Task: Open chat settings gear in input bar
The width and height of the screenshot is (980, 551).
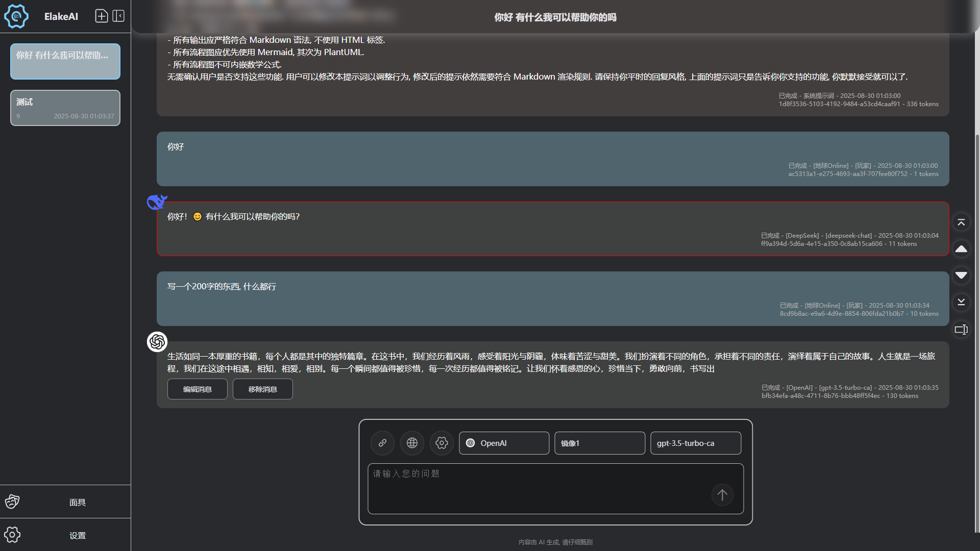Action: 442,443
